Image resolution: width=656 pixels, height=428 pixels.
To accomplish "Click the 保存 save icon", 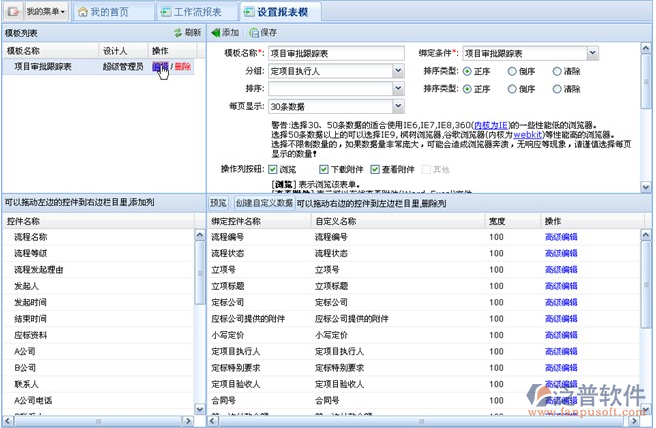I will (x=251, y=33).
